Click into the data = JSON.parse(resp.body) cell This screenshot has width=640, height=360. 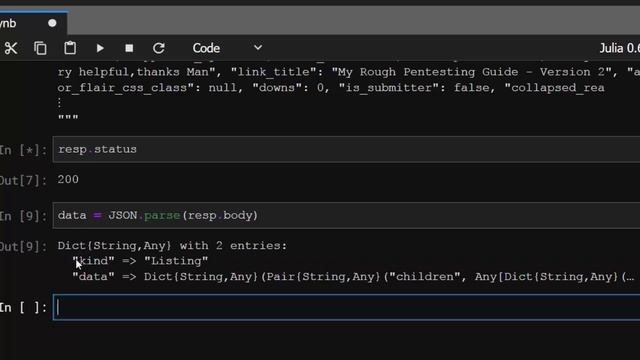point(346,215)
